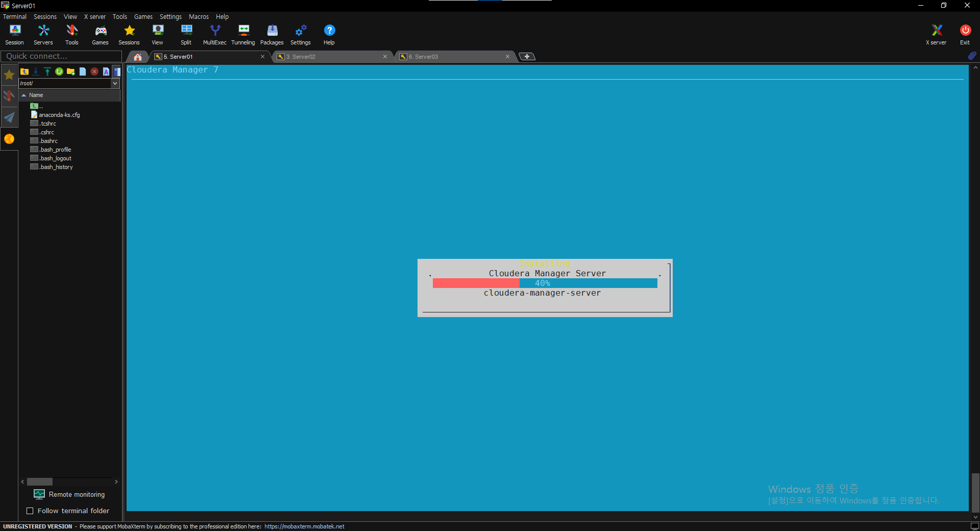Open the Terminal menu
The image size is (980, 531).
pos(15,17)
